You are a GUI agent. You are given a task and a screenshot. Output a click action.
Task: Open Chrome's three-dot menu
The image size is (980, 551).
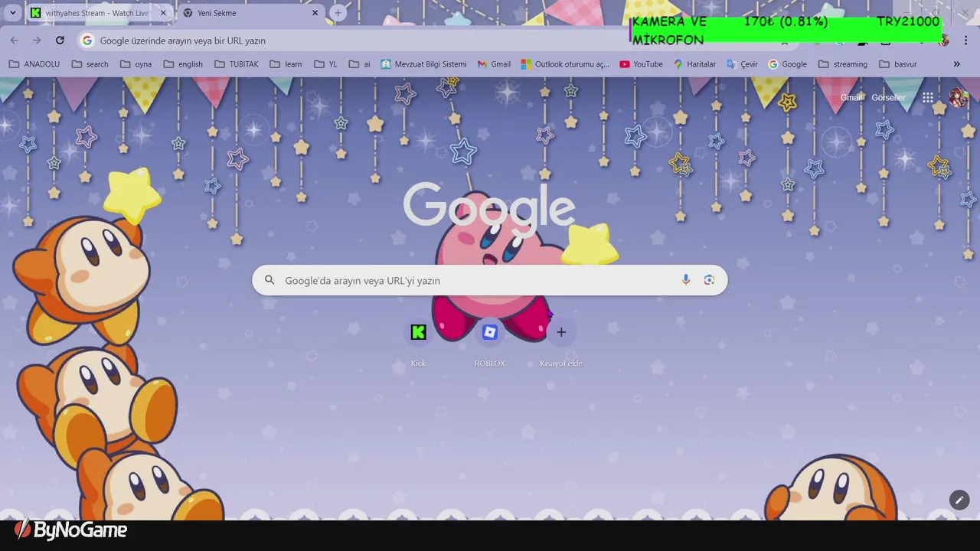pyautogui.click(x=965, y=40)
